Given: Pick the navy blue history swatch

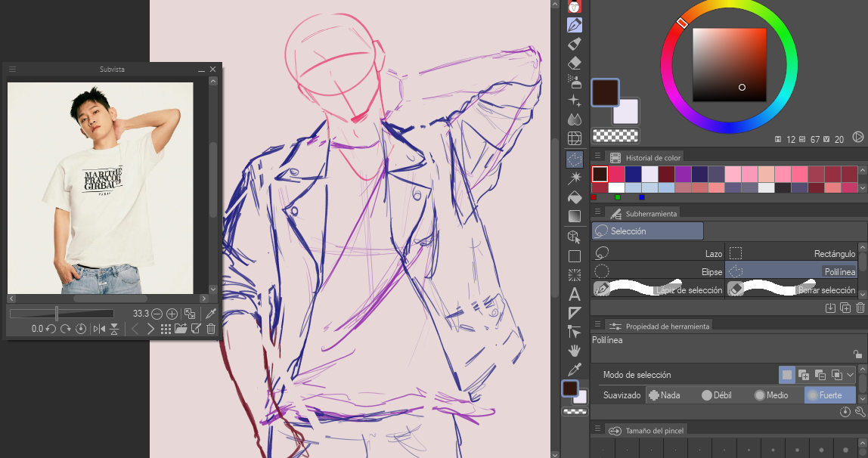Looking at the screenshot, I should click(633, 174).
